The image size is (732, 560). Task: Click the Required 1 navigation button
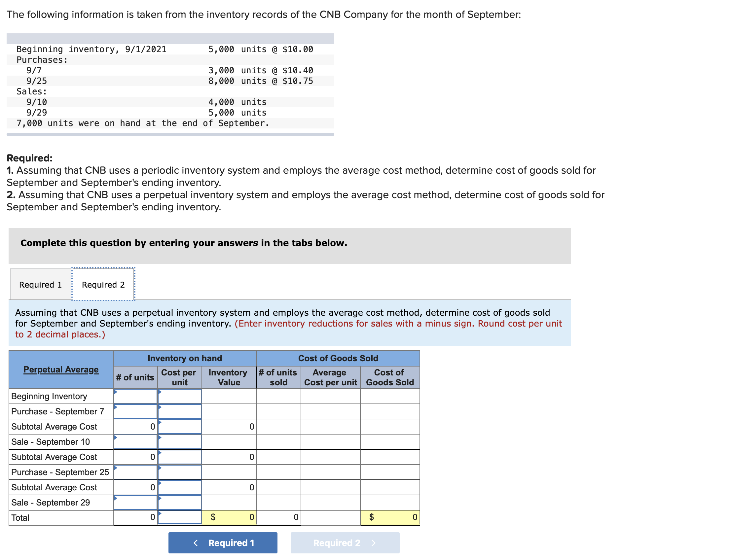click(222, 543)
